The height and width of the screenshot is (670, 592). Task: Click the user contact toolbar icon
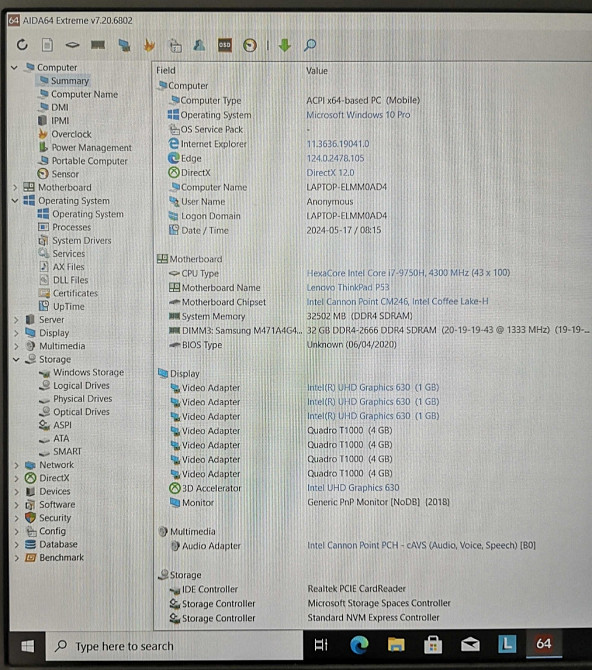click(x=199, y=44)
